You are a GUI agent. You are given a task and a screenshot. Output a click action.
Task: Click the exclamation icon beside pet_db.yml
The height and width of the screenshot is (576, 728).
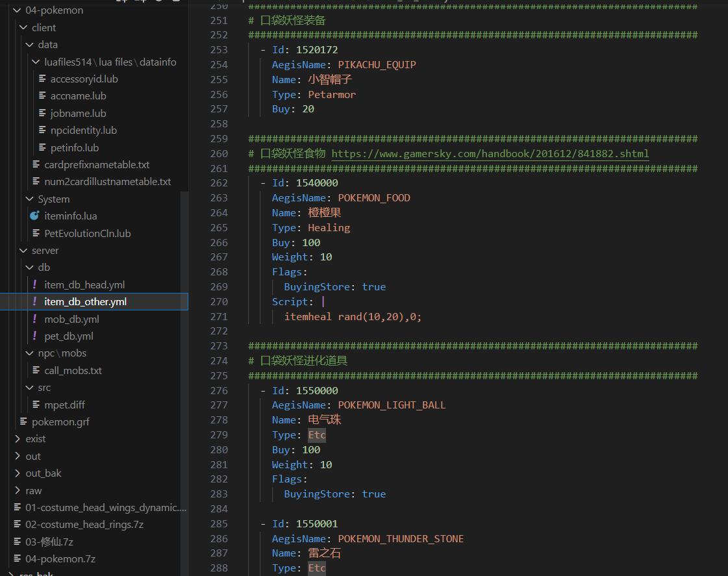pyautogui.click(x=35, y=336)
